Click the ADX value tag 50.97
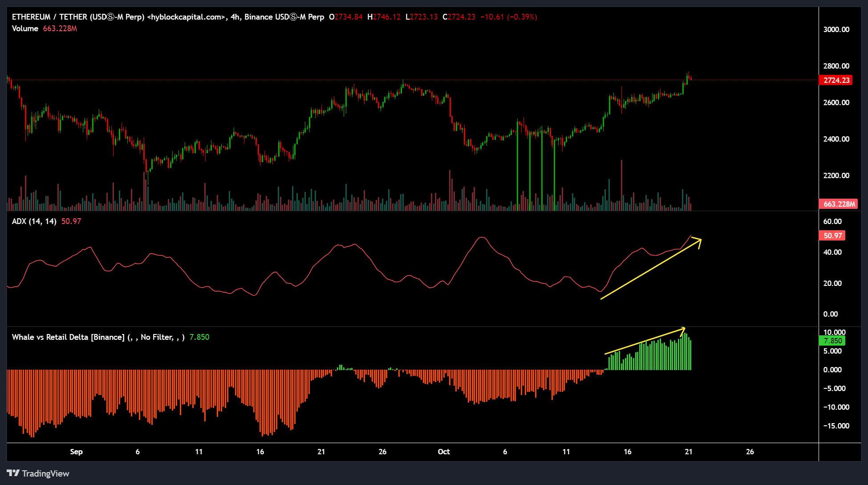This screenshot has height=485, width=868. tap(832, 236)
